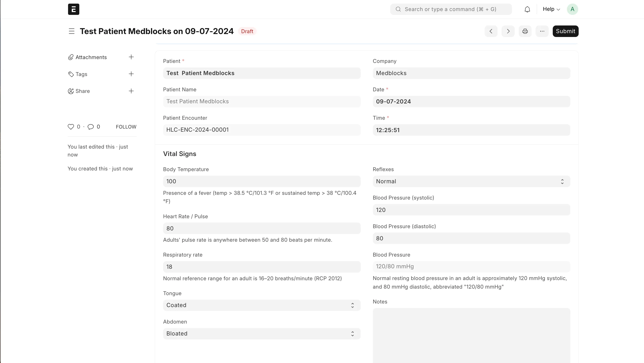Open comments bubble icon
Image resolution: width=644 pixels, height=363 pixels.
[91, 127]
